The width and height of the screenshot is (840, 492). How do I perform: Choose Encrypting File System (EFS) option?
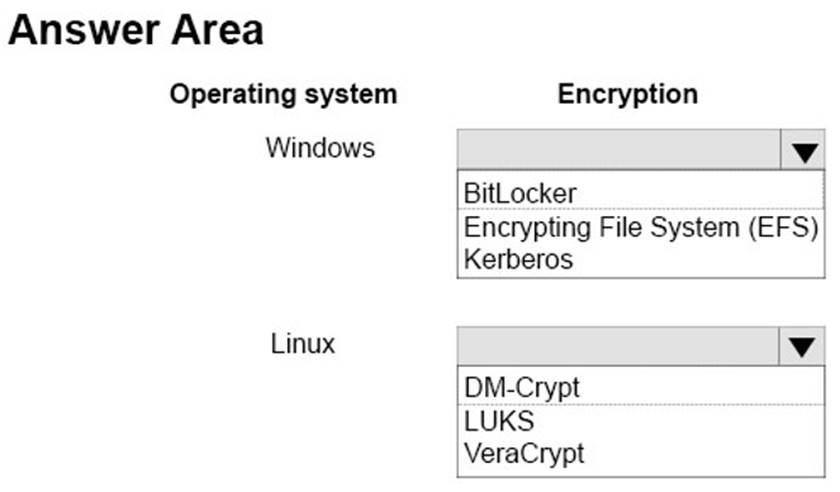click(640, 227)
